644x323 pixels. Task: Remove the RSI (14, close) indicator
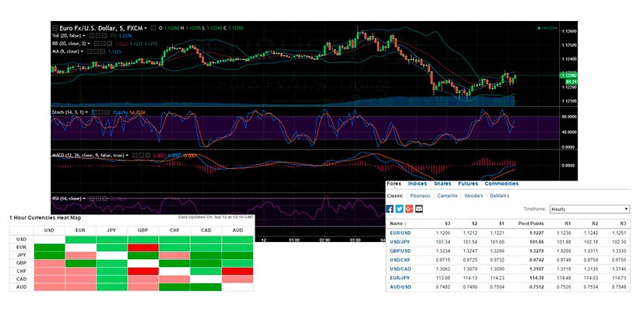(105, 198)
